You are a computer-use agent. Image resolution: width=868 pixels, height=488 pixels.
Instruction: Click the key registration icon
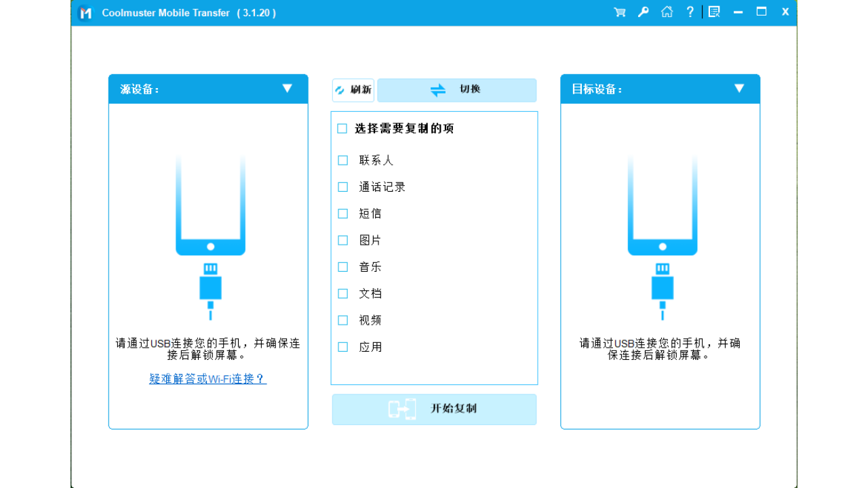643,12
